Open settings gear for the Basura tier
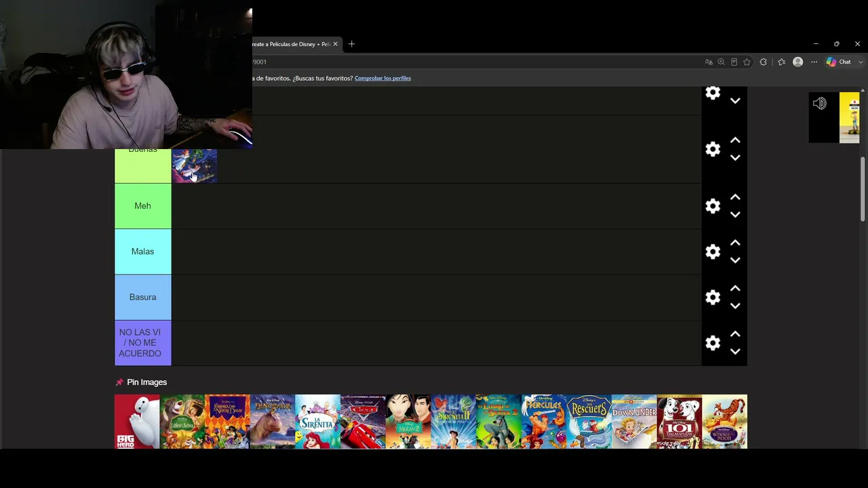Image resolution: width=868 pixels, height=488 pixels. pos(713,297)
